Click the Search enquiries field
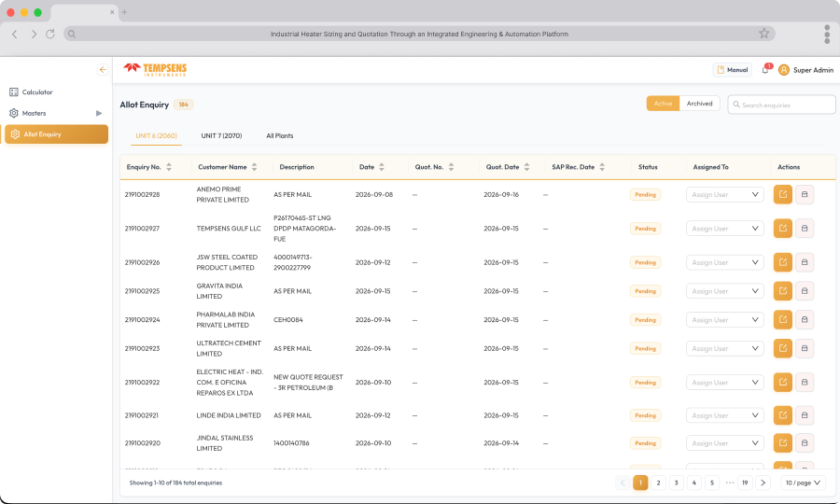Image resolution: width=840 pixels, height=504 pixels. tap(781, 105)
